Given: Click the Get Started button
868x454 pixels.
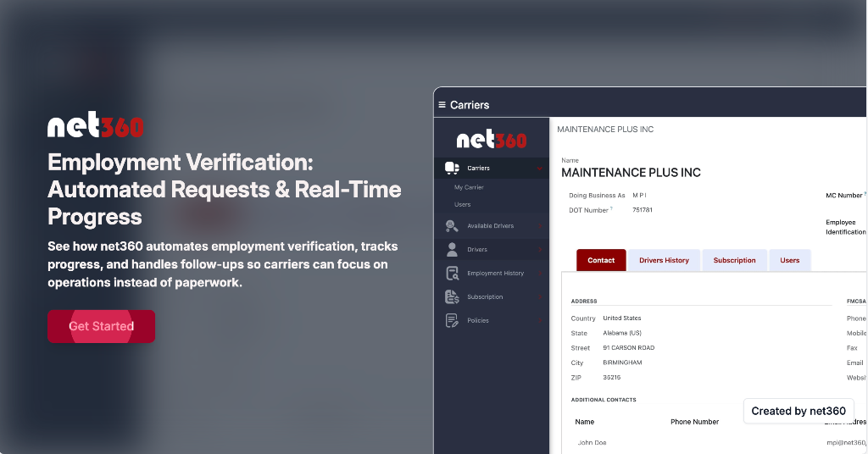Looking at the screenshot, I should pyautogui.click(x=102, y=326).
